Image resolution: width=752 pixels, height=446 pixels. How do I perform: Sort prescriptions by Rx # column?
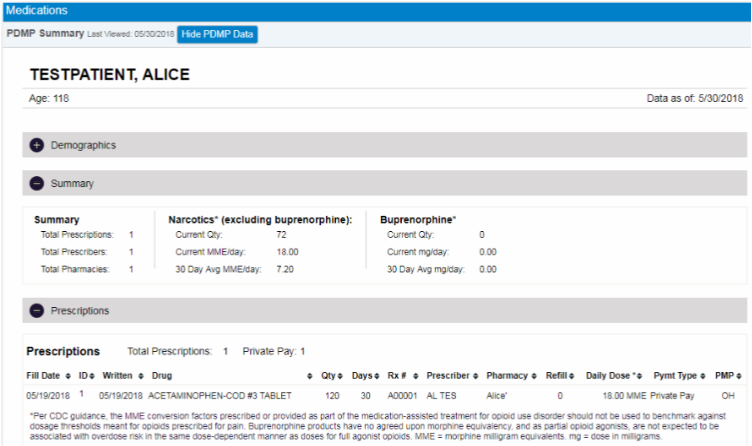pos(401,376)
